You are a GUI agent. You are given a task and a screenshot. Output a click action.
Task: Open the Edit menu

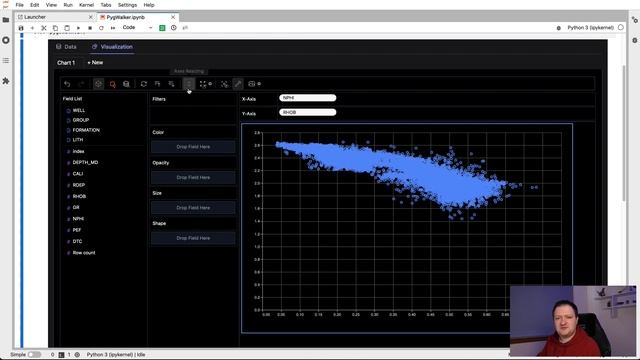click(34, 5)
